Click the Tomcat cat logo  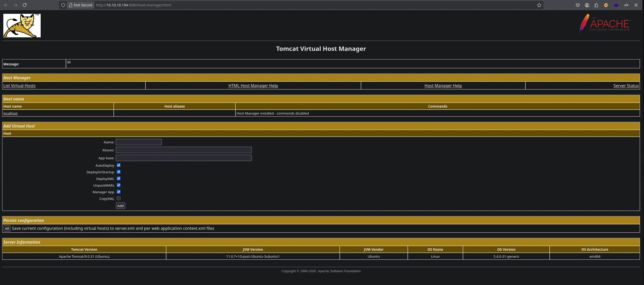[22, 26]
